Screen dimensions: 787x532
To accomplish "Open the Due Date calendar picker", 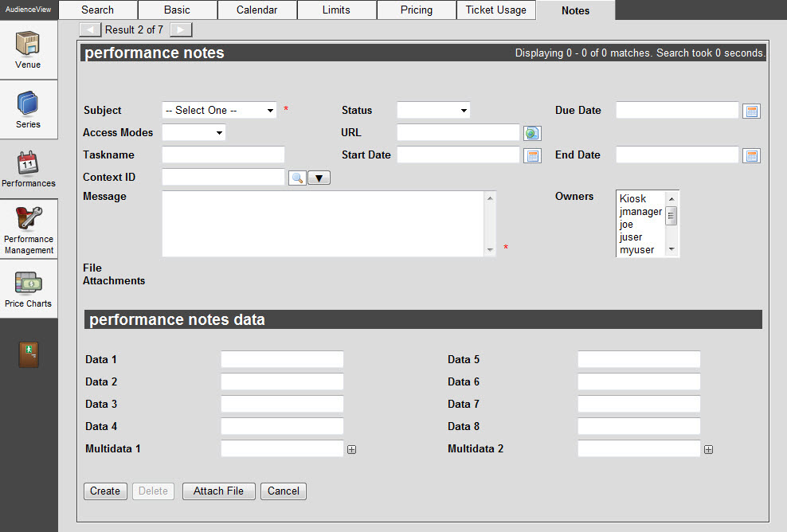I will pyautogui.click(x=751, y=111).
